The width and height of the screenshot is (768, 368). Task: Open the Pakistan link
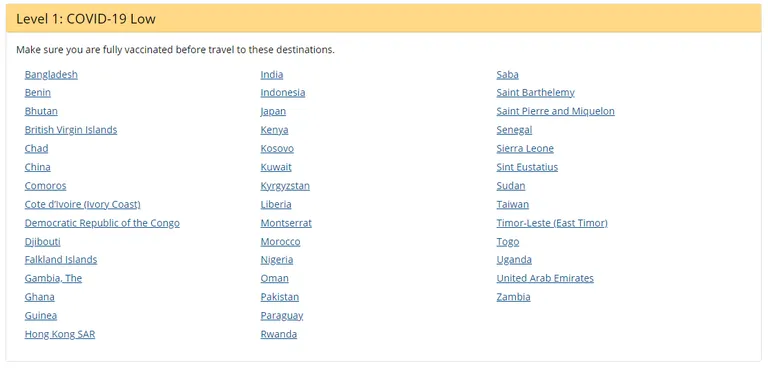point(280,297)
